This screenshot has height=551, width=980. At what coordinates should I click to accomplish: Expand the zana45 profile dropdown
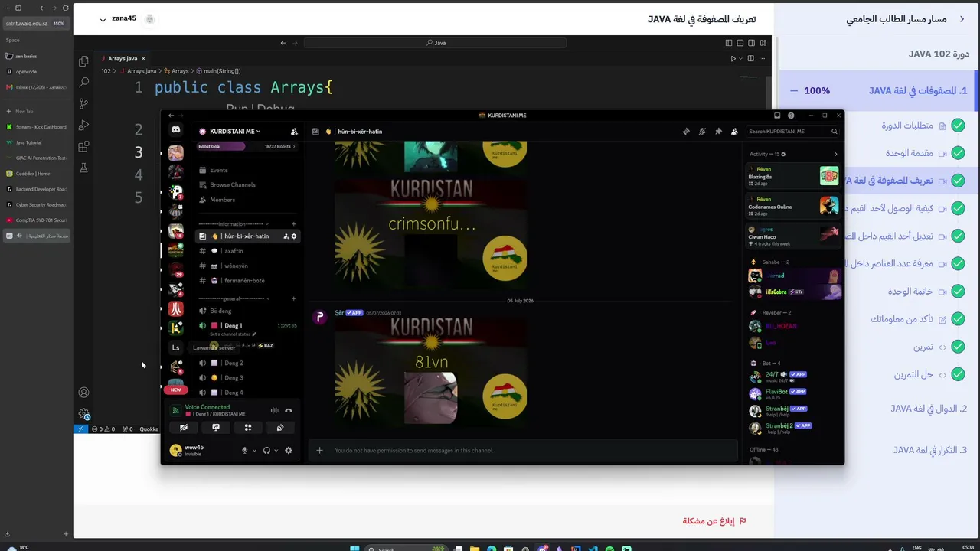pos(103,20)
